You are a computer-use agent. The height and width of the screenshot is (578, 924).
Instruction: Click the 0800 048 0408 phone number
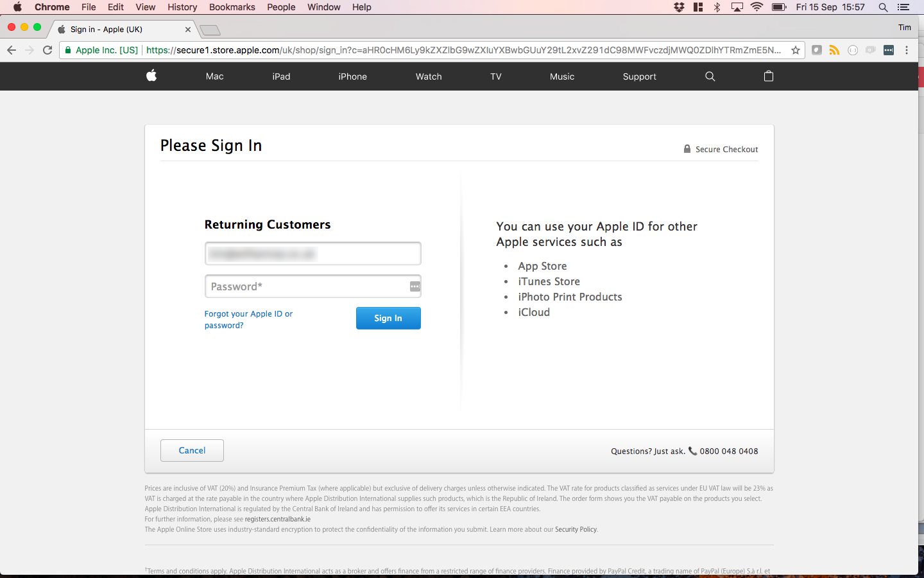729,451
